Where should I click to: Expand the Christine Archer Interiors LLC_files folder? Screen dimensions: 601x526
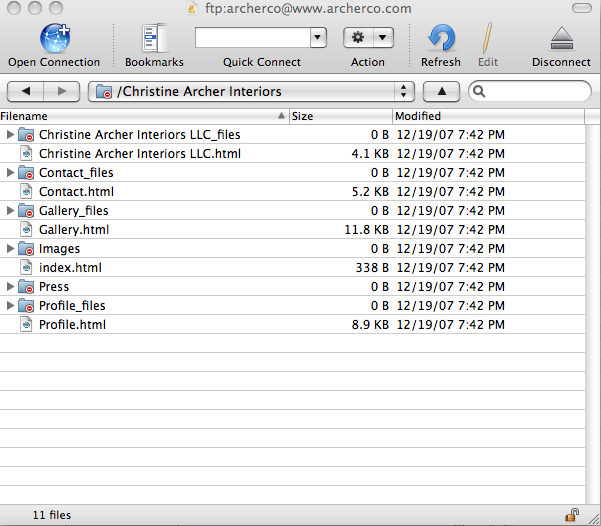10,134
